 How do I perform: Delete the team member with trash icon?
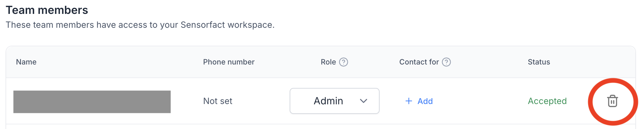pyautogui.click(x=612, y=101)
